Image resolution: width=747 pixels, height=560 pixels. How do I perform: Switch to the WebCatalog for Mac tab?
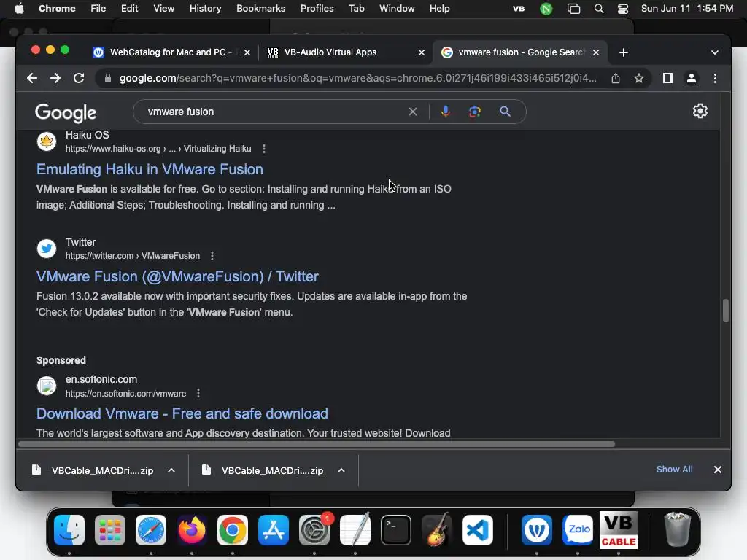point(171,52)
